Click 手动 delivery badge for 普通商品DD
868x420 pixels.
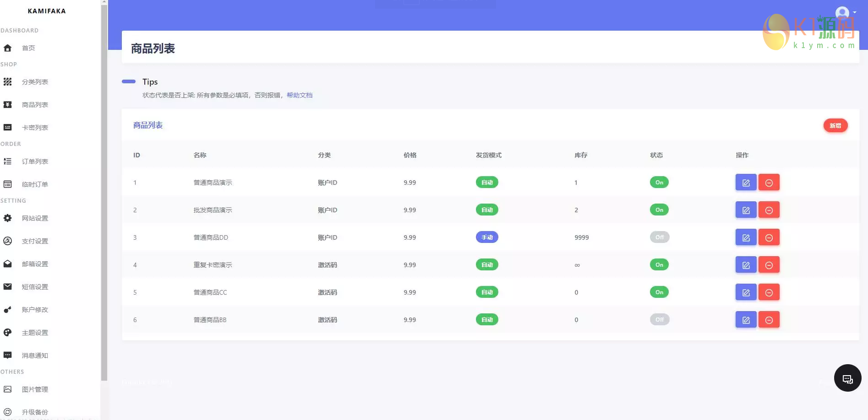click(487, 237)
